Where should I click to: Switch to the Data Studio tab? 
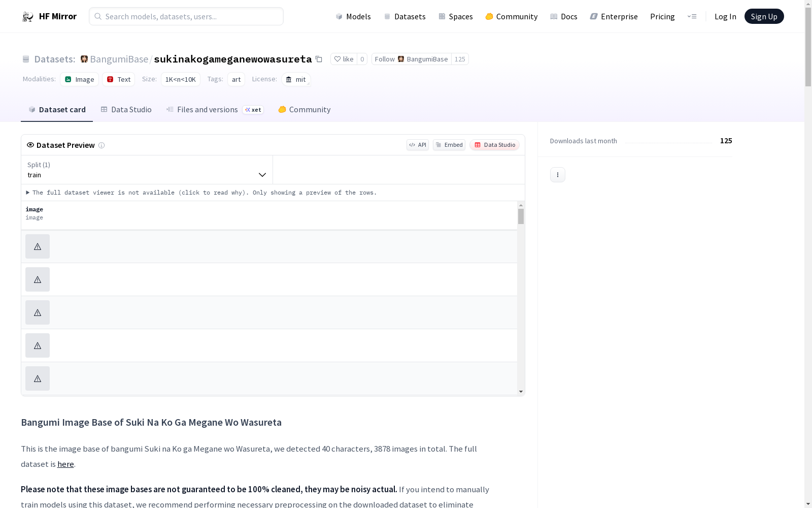(126, 109)
